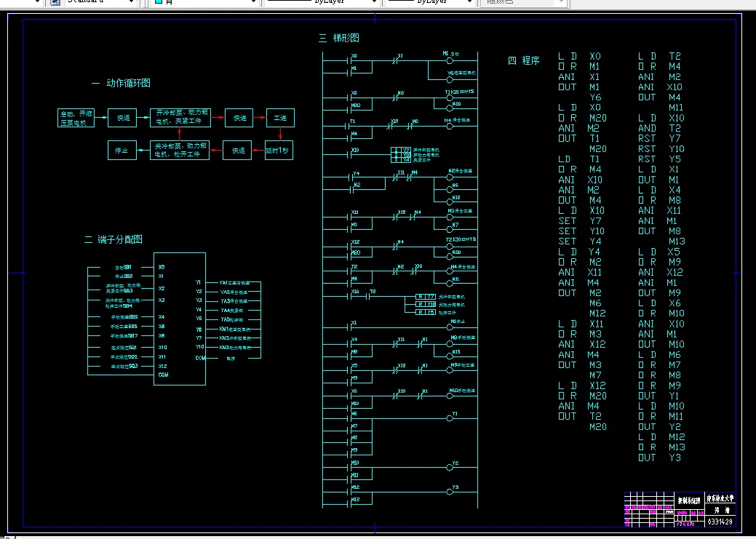Select the heading 三 梯形图
Viewport: 756px width, 539px height.
point(339,38)
